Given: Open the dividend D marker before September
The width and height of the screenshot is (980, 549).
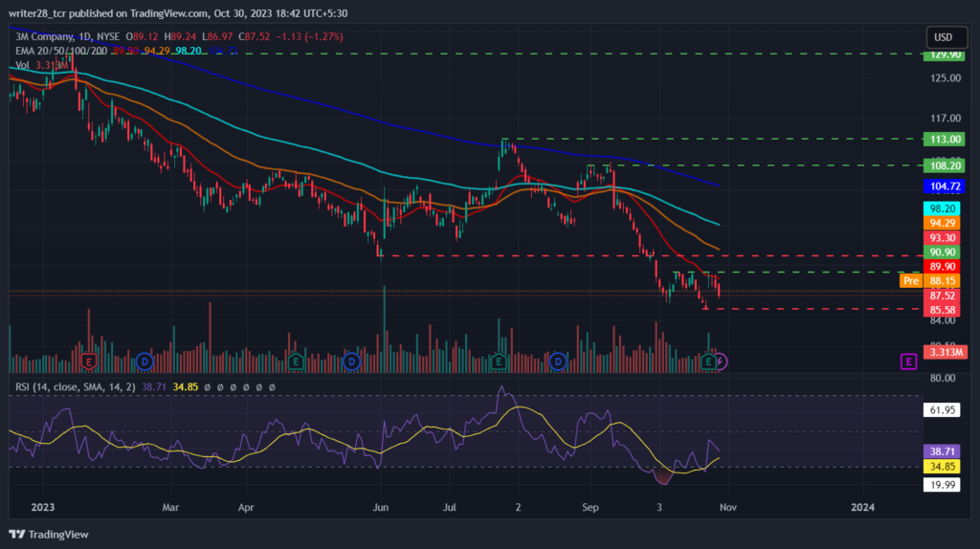Looking at the screenshot, I should click(558, 361).
